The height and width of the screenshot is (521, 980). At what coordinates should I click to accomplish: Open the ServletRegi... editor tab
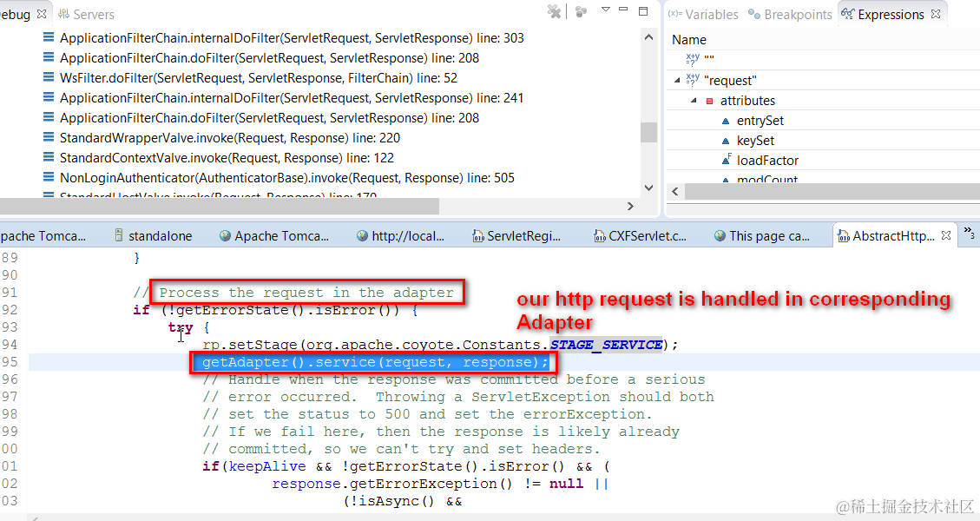516,236
